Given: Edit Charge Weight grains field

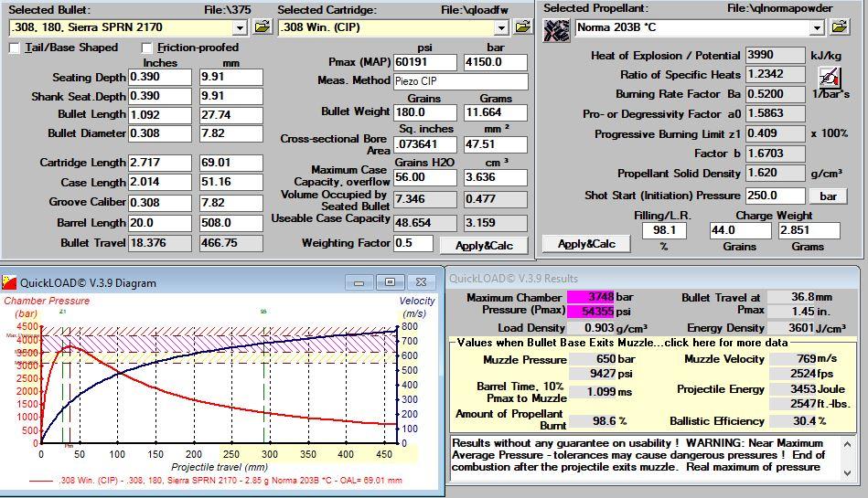Looking at the screenshot, I should tap(740, 230).
